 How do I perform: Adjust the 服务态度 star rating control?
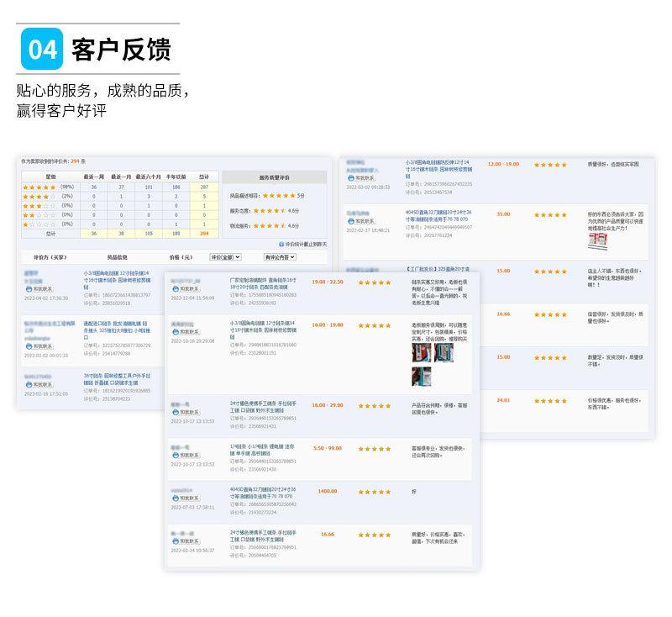[270, 211]
